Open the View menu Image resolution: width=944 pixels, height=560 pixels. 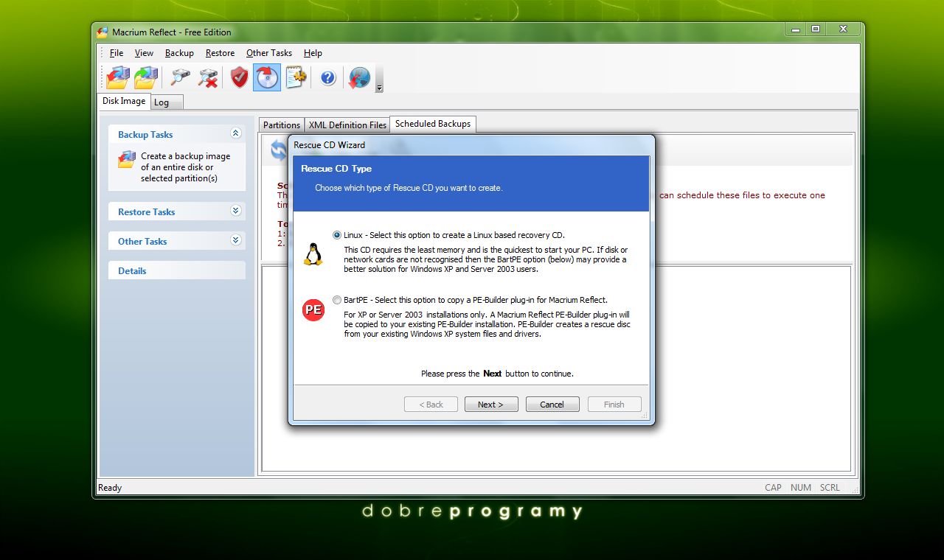point(144,53)
